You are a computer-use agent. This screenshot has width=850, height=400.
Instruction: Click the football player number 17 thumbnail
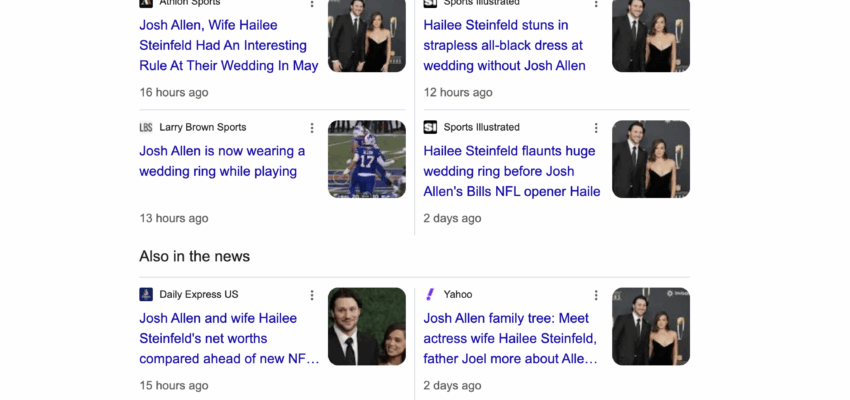click(367, 160)
